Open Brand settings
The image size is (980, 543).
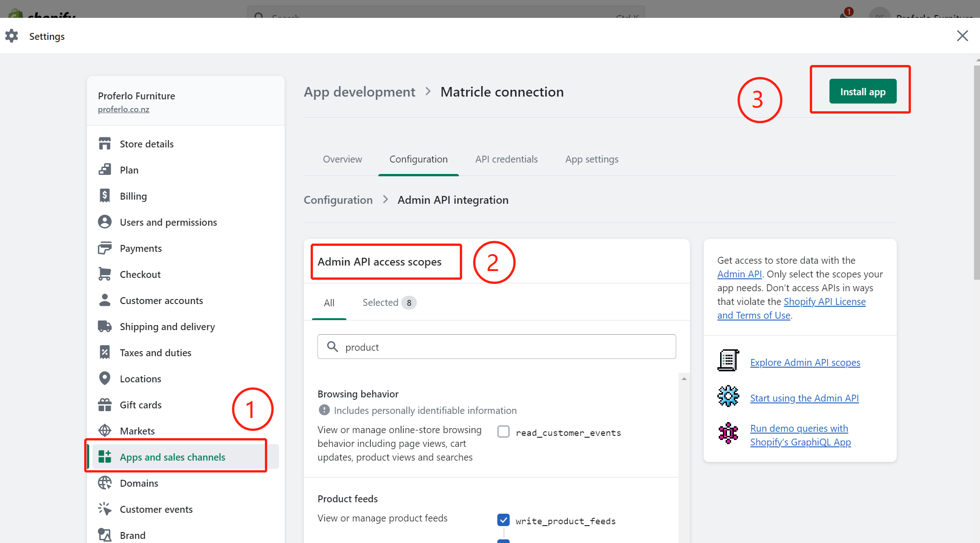(x=186, y=534)
